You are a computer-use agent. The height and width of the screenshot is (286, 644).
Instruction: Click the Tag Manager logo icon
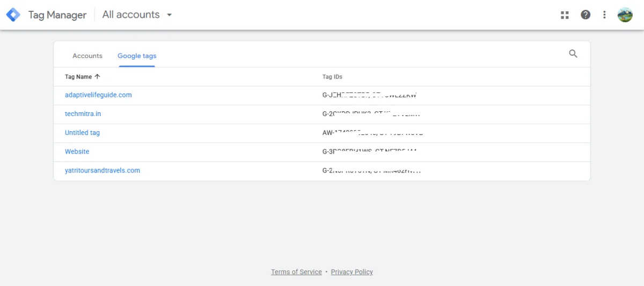click(13, 15)
